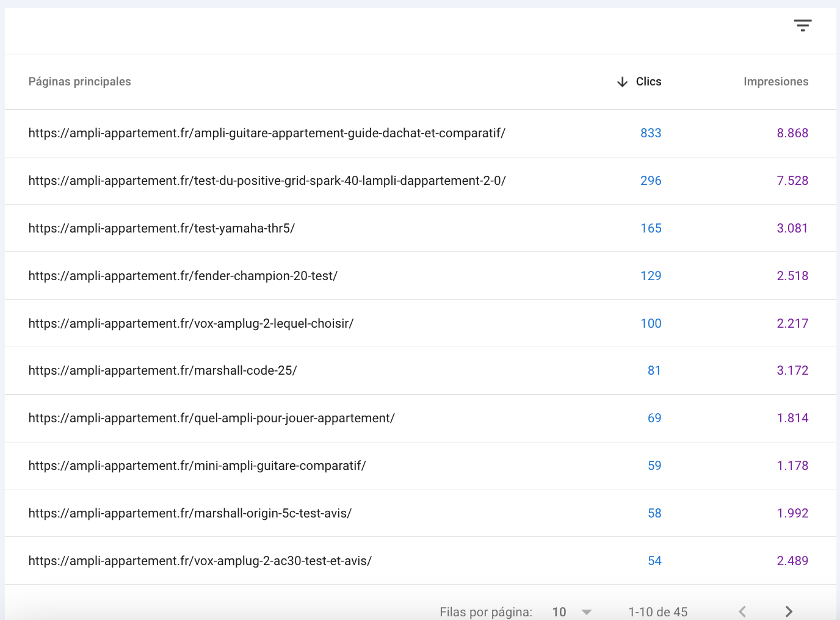Screen dimensions: 840x620
Task: Click the 1.178 impressions value
Action: pos(792,466)
